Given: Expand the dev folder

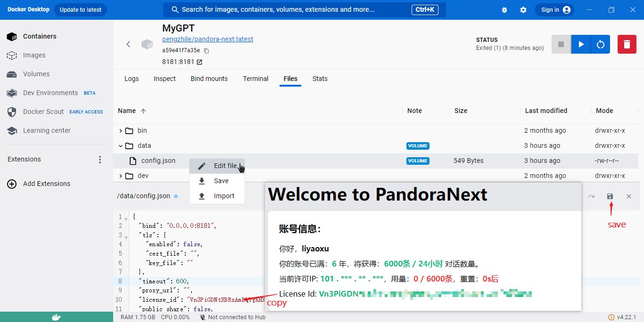Looking at the screenshot, I should tap(121, 176).
